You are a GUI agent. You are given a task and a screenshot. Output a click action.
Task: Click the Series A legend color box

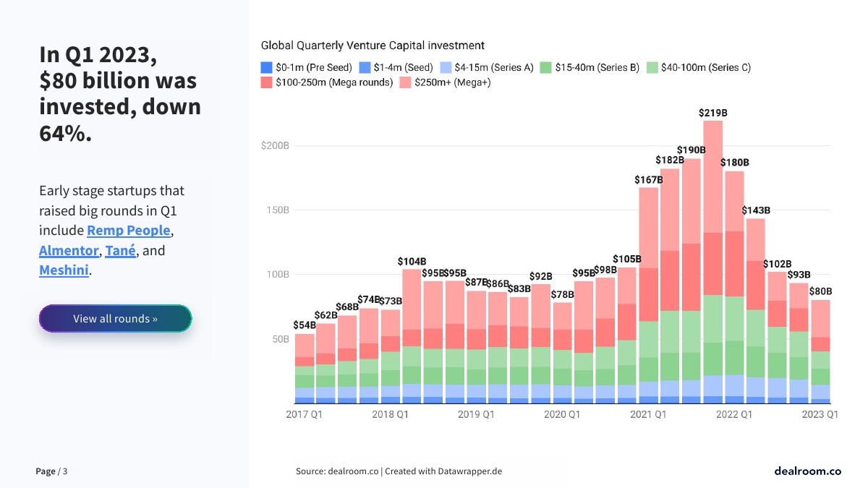pos(446,68)
